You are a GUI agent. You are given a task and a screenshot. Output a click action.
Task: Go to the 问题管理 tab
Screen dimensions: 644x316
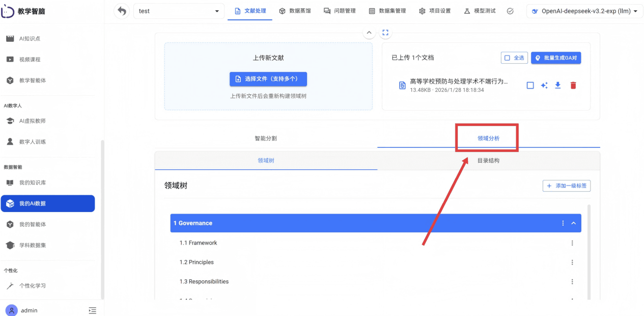coord(340,11)
